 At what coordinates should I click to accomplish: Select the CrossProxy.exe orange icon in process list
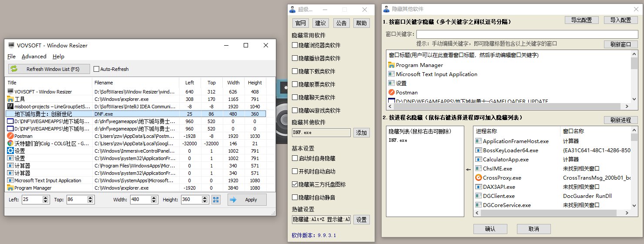[479, 178]
